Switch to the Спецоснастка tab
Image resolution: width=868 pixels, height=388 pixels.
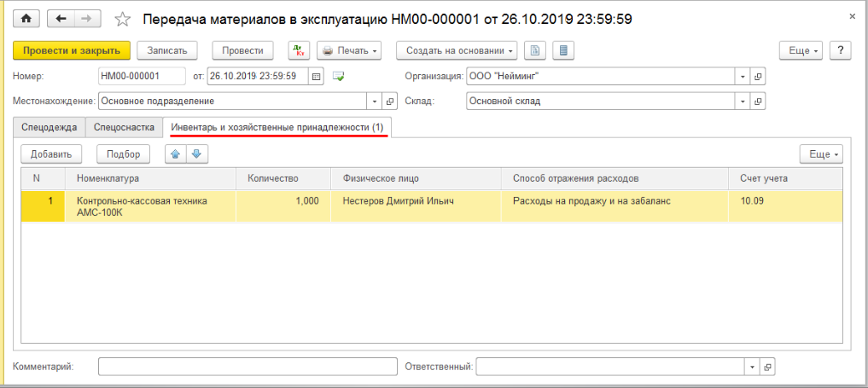(124, 127)
